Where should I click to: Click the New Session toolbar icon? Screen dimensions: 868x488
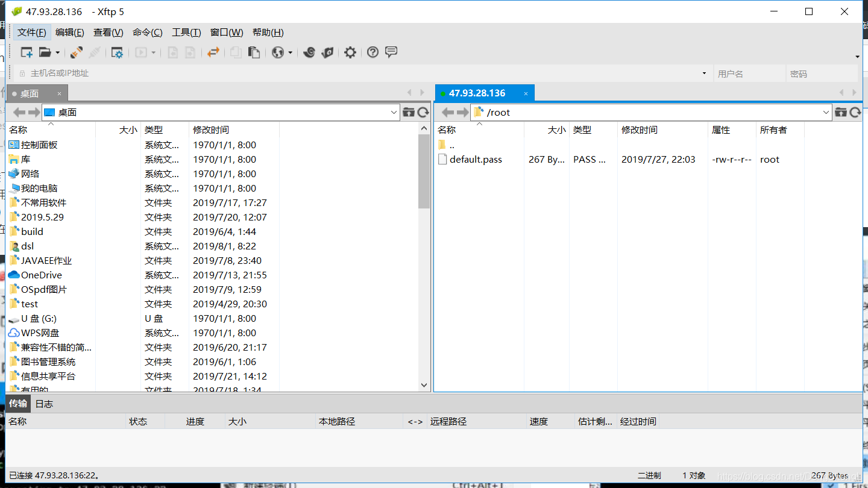[27, 52]
